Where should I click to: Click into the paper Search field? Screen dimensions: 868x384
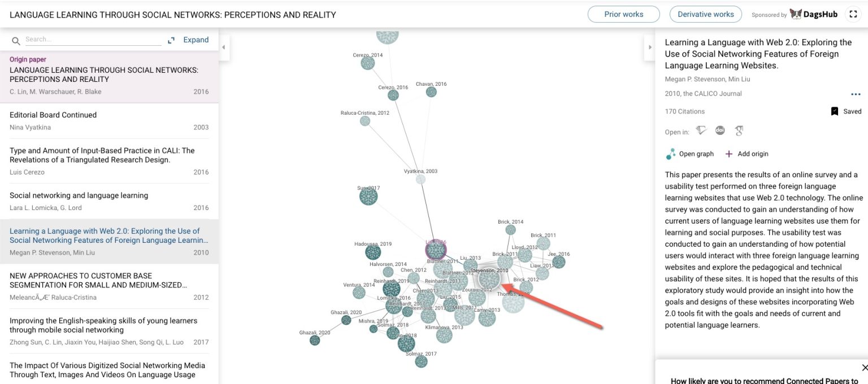(93, 40)
